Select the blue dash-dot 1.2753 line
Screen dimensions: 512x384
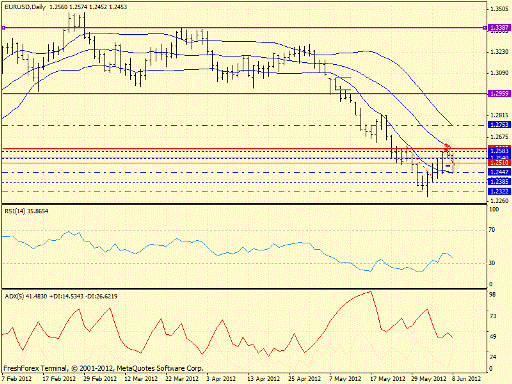[244, 125]
